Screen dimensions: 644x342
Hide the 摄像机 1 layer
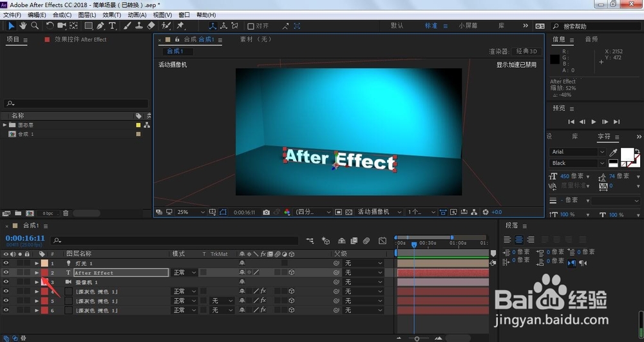6,282
